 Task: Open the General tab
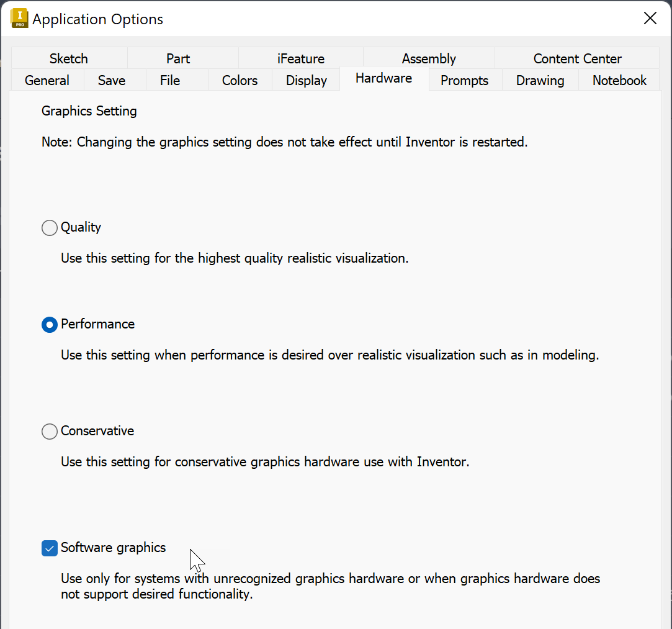pos(47,80)
